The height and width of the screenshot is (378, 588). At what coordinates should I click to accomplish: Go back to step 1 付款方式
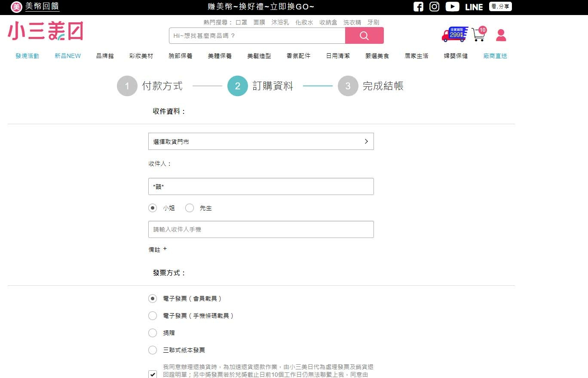click(150, 86)
